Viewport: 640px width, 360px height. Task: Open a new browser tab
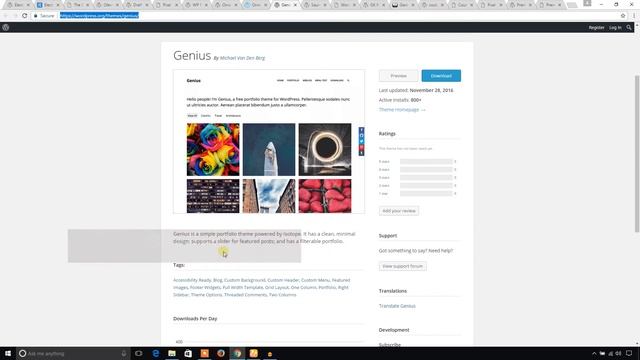(x=572, y=5)
